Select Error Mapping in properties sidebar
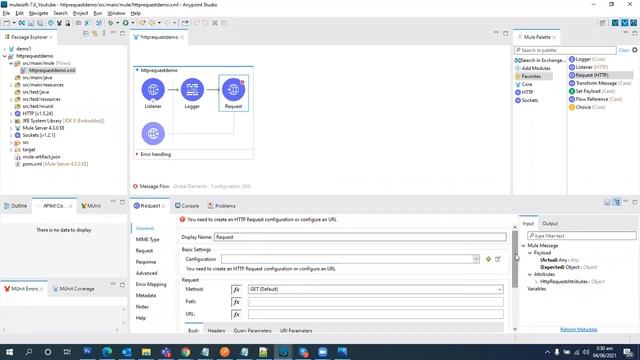This screenshot has height=360, width=640. tap(151, 284)
